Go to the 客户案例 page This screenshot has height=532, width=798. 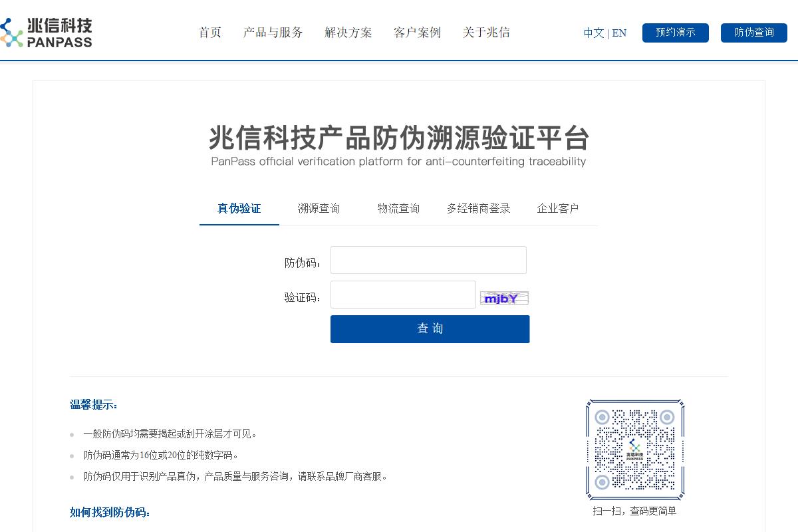[417, 33]
